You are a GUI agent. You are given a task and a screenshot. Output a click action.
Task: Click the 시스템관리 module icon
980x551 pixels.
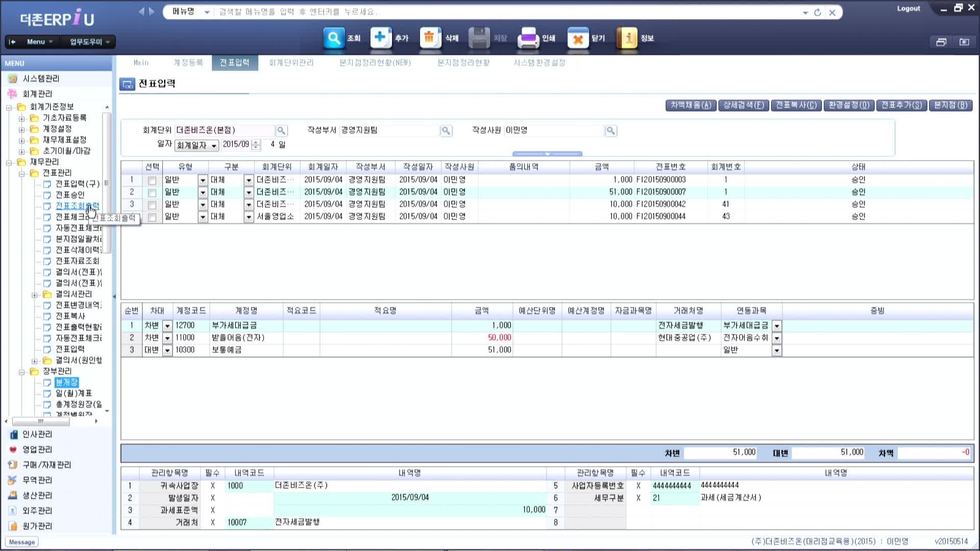[13, 79]
